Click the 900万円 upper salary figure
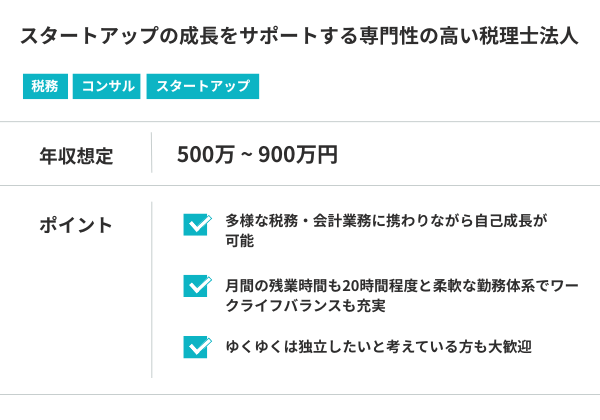600x420 pixels. [298, 155]
